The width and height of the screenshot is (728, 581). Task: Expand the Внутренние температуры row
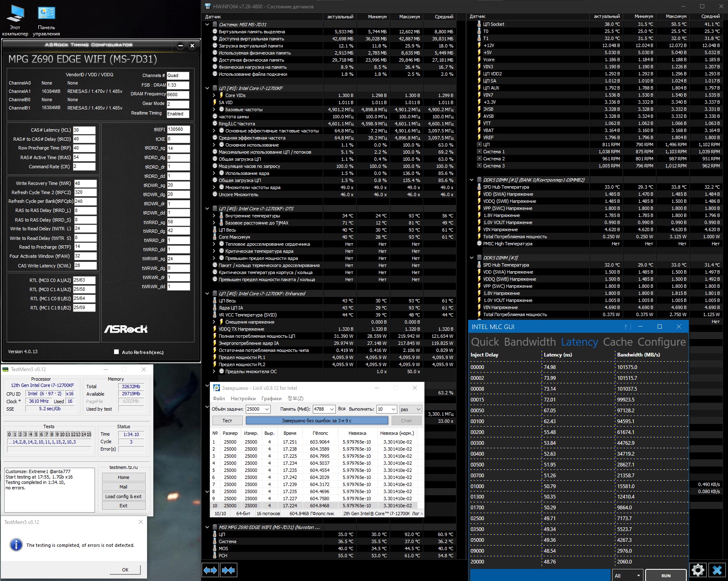(x=214, y=216)
